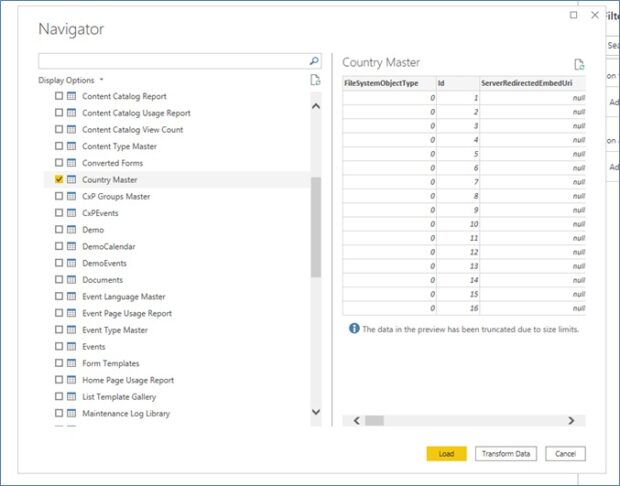620x486 pixels.
Task: Select the Documents list entry
Action: 102,280
